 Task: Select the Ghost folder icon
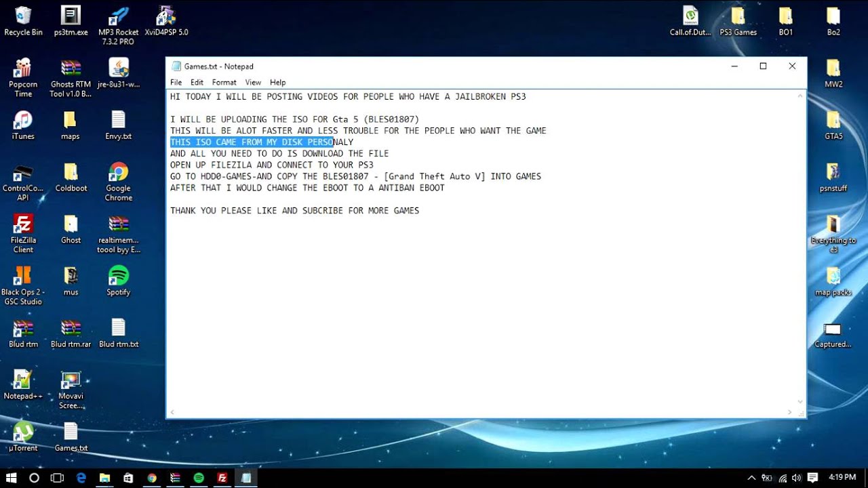coord(71,229)
